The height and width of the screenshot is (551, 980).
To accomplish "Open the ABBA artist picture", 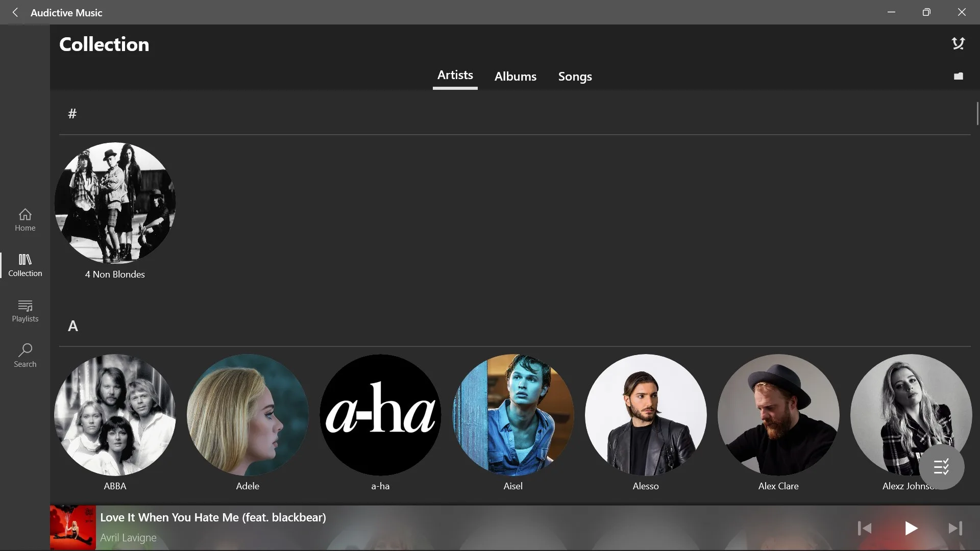I will [x=115, y=415].
